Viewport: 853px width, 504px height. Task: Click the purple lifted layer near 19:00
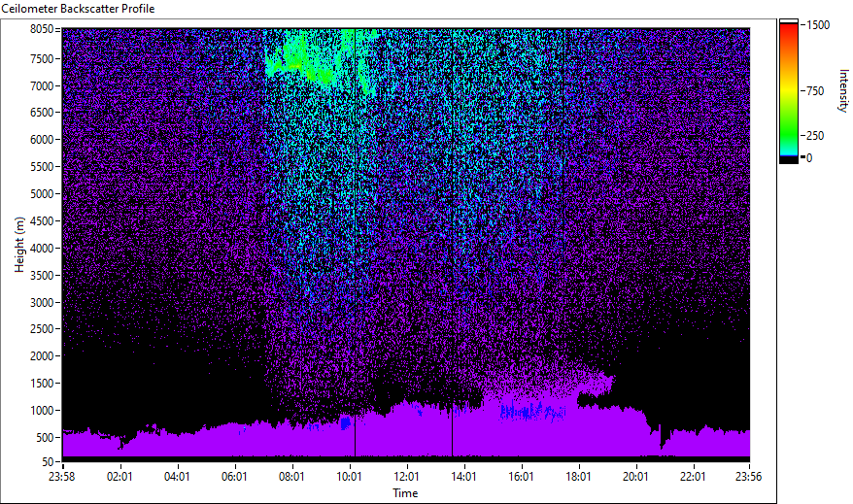596,384
